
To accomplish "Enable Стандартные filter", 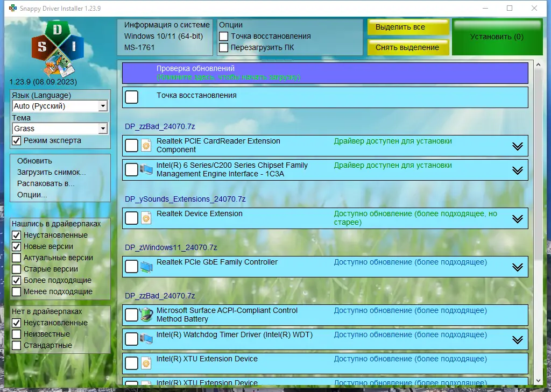I will [x=17, y=345].
